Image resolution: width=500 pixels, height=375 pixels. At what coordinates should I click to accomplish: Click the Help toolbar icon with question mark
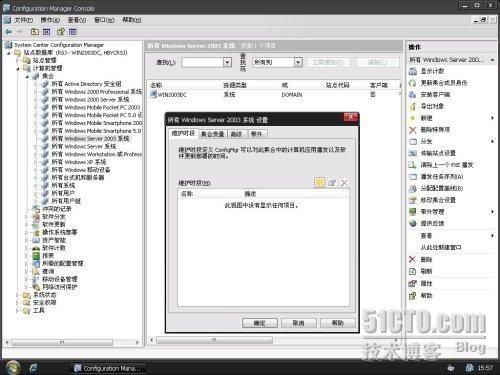click(x=61, y=32)
